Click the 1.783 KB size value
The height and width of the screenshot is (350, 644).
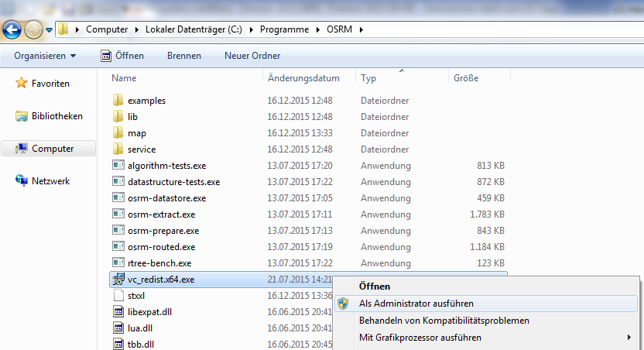point(487,214)
